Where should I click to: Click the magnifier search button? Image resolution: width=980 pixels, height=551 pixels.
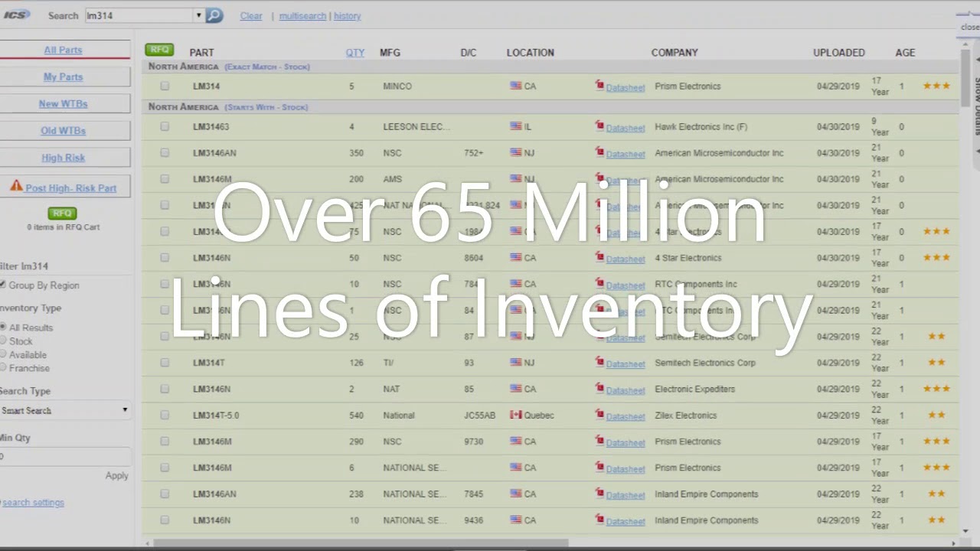pyautogui.click(x=214, y=15)
